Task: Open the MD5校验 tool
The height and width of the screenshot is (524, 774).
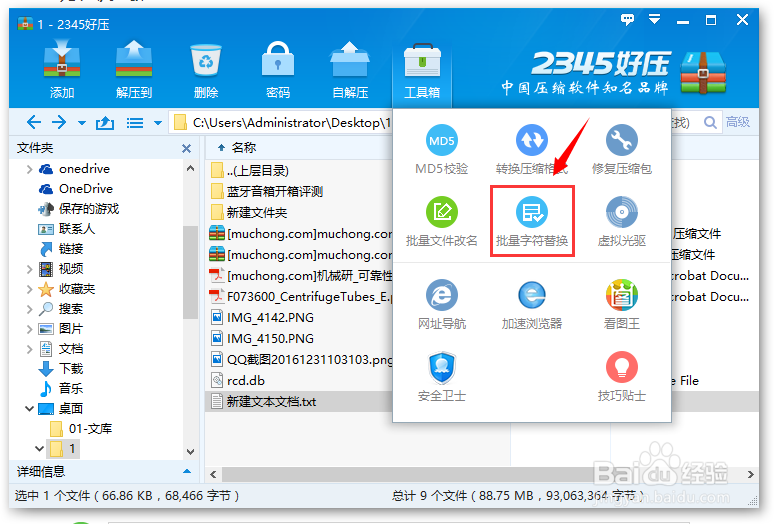Action: (441, 150)
